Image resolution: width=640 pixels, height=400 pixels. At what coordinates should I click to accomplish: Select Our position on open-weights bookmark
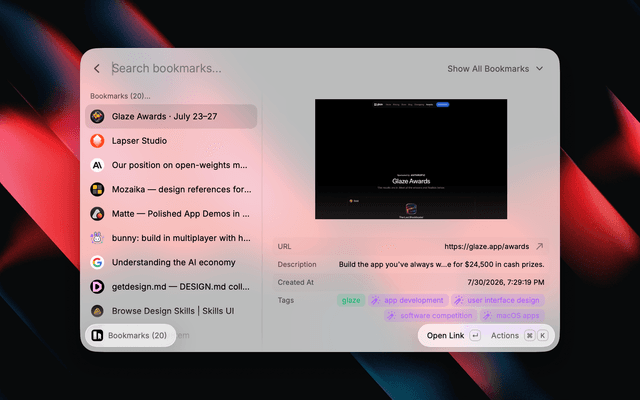[x=171, y=165]
